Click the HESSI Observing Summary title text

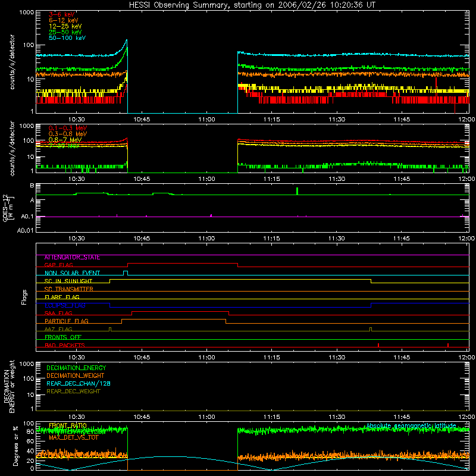tap(252, 5)
